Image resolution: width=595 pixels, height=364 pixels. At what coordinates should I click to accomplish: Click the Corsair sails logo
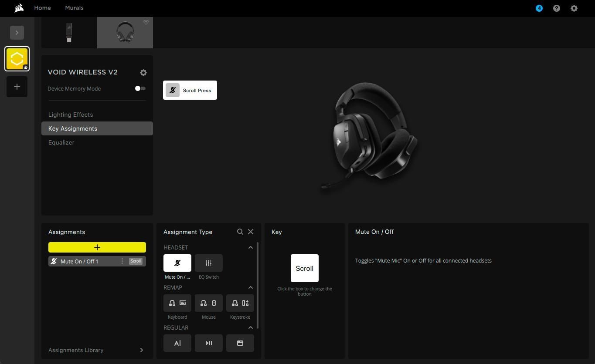[x=19, y=8]
